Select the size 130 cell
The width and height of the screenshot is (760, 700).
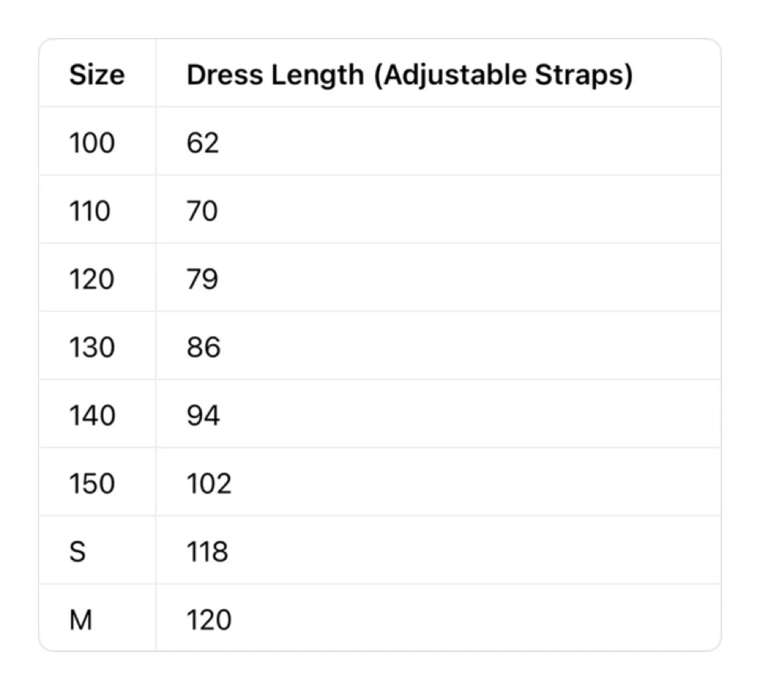[92, 348]
